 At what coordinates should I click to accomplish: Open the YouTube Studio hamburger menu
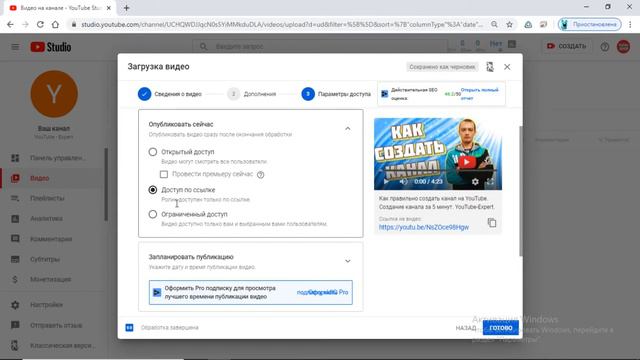tap(15, 47)
